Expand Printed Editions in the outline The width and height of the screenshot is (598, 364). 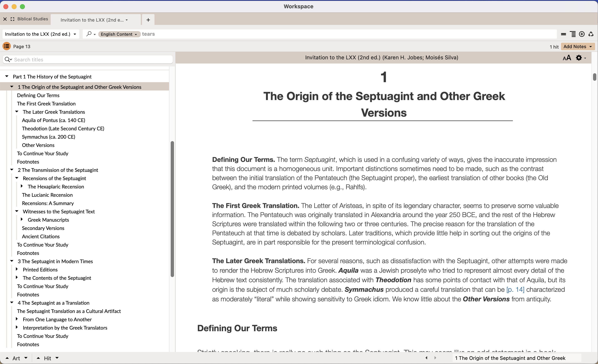click(17, 269)
